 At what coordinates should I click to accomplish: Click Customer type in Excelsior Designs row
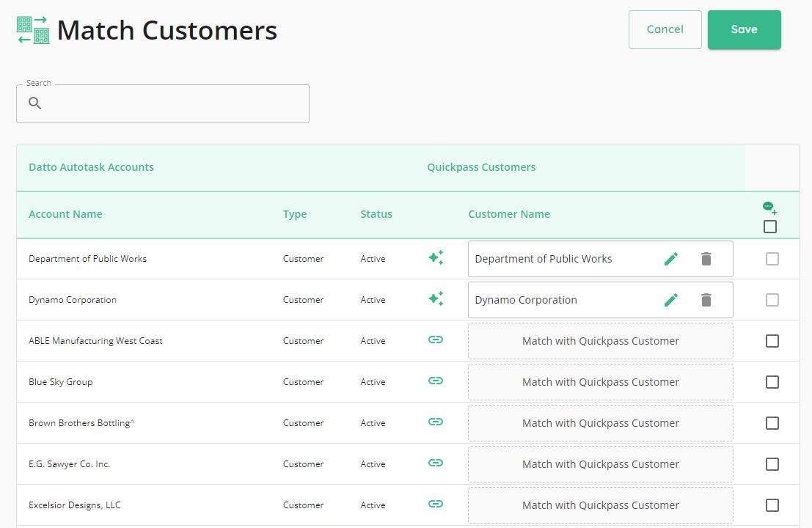[x=303, y=505]
